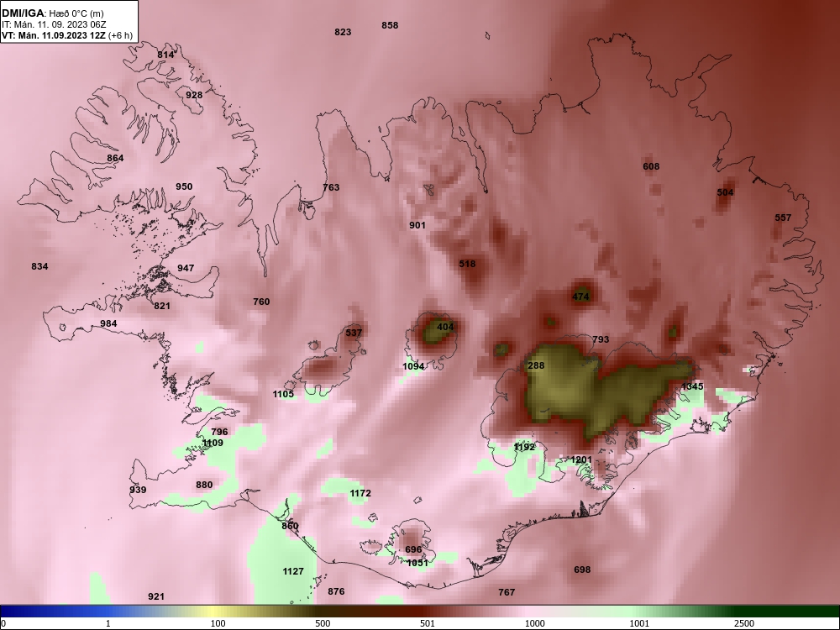Click the 1 tick on color scale
This screenshot has width=840, height=630.
108,623
